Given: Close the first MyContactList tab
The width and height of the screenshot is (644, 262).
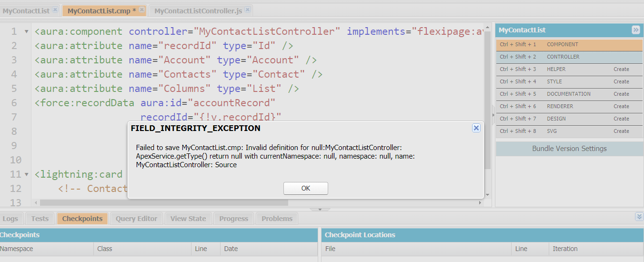Looking at the screenshot, I should click(x=55, y=10).
